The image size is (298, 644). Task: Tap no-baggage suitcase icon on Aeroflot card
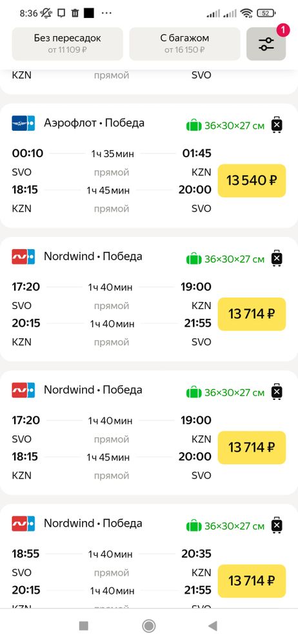277,125
